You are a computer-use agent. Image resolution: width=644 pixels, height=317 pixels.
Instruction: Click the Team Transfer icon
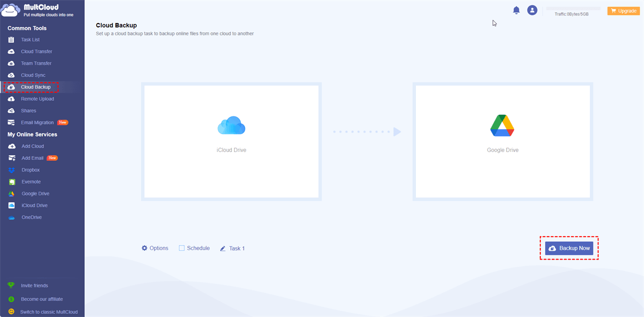[11, 63]
